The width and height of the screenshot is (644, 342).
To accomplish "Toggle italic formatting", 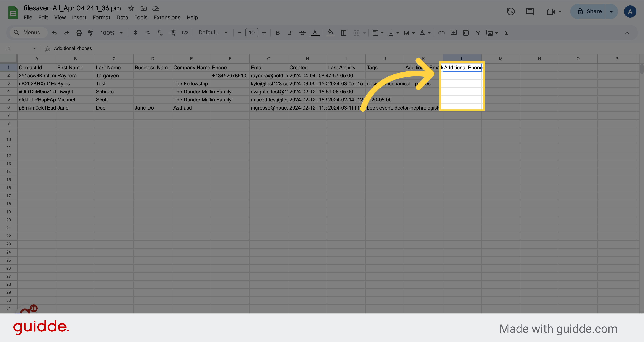I will [x=290, y=33].
